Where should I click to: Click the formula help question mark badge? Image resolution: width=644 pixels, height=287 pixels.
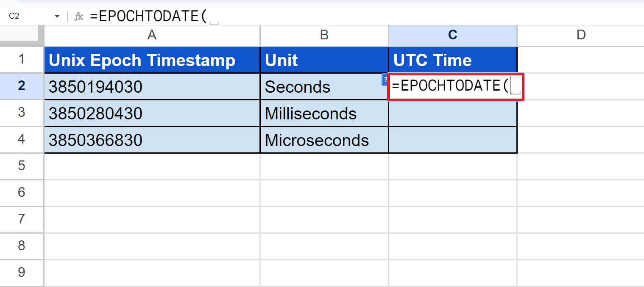(385, 79)
